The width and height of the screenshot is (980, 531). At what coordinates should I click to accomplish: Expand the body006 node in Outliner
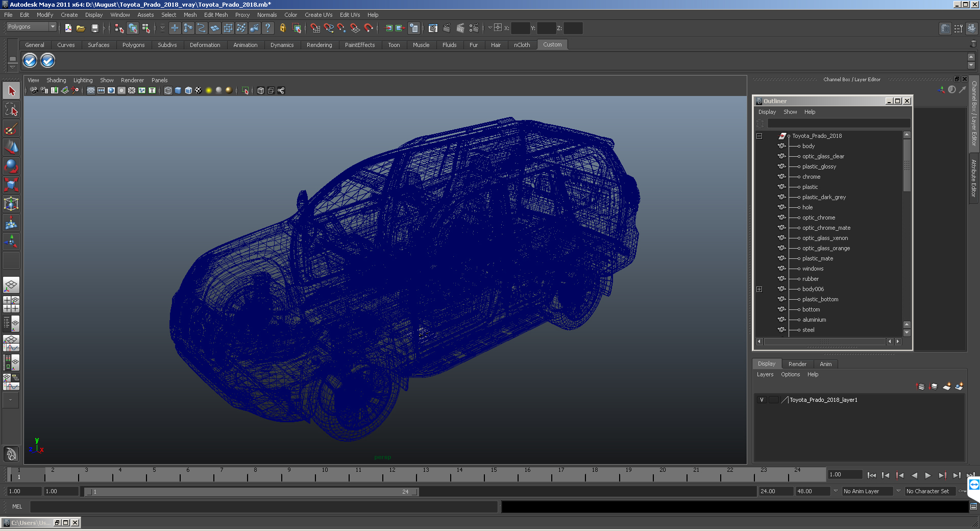[x=759, y=289]
